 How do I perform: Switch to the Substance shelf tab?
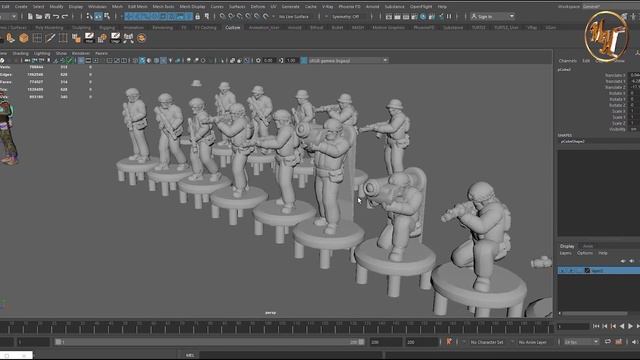point(453,28)
